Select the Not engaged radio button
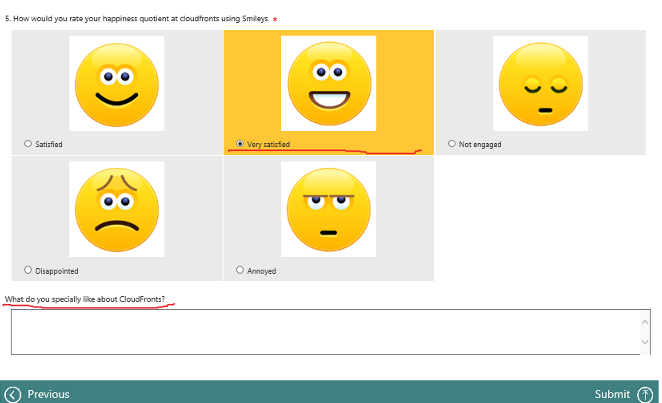Image resolution: width=662 pixels, height=403 pixels. tap(452, 144)
